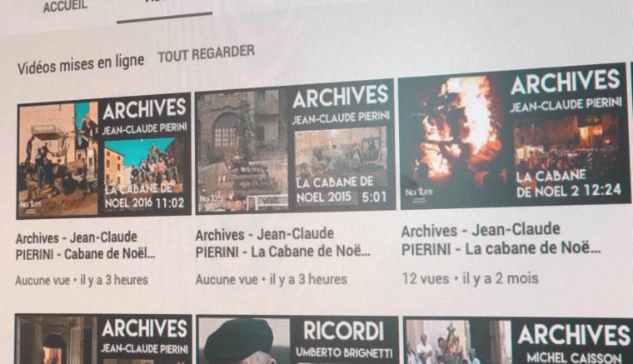The image size is (633, 364).
Task: Open Archives Michel Caisson video thumbnail
Action: coord(518,342)
